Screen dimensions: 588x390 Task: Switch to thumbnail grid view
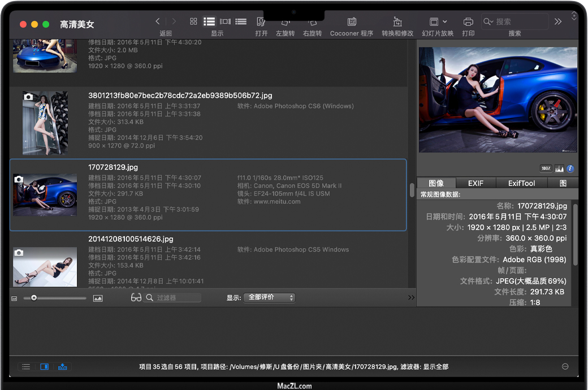tap(193, 21)
